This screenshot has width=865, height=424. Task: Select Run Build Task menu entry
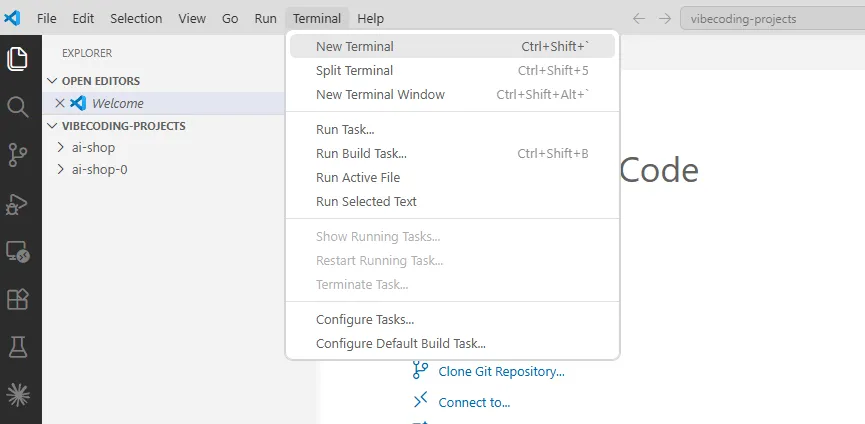pyautogui.click(x=452, y=153)
